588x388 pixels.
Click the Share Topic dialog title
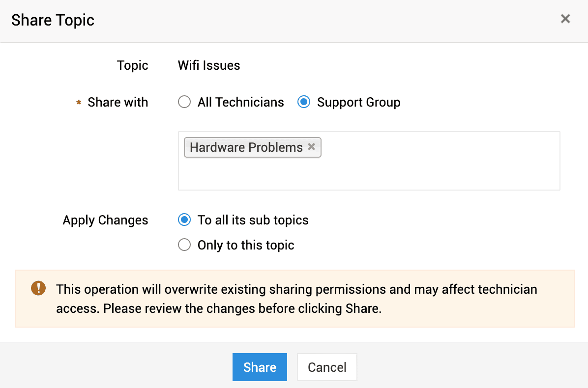coord(53,20)
